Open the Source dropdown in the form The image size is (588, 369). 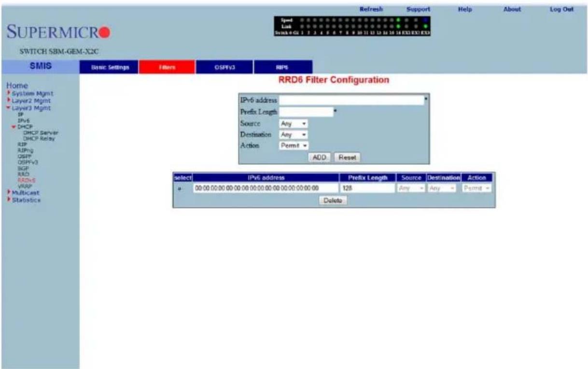click(294, 124)
